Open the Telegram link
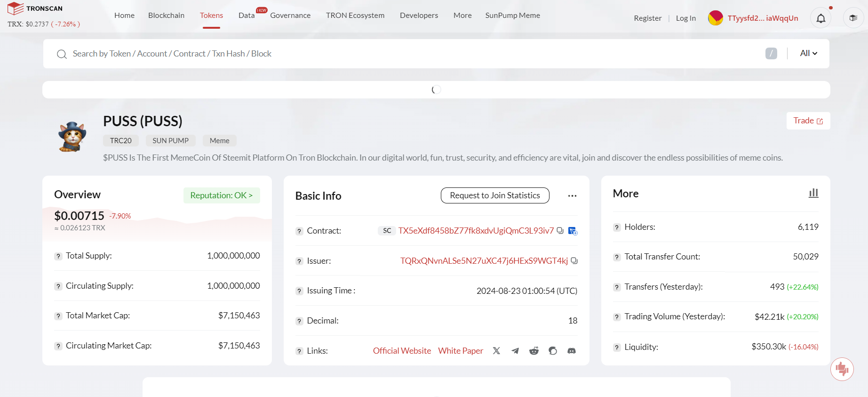 [x=515, y=351]
